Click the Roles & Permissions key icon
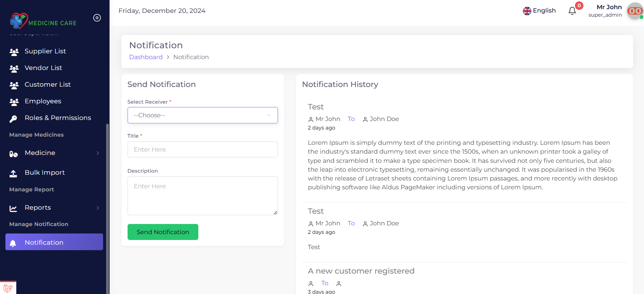 (x=13, y=118)
